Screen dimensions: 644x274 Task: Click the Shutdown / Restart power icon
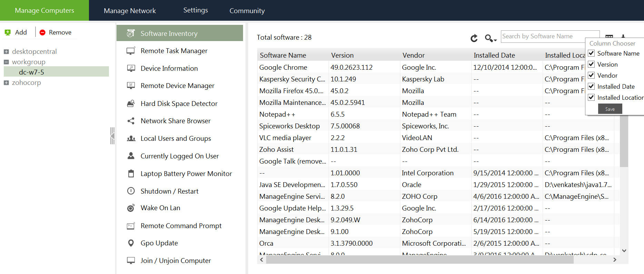(131, 191)
